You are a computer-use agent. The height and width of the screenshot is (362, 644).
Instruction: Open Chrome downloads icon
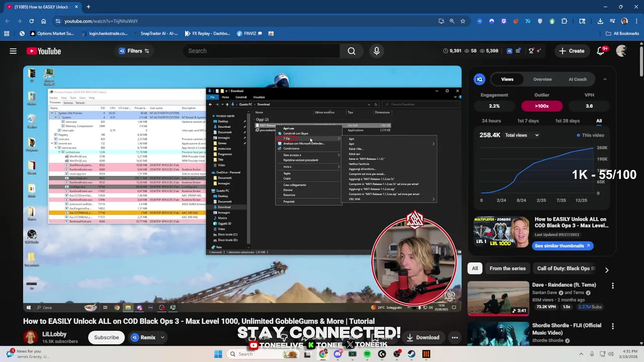[x=600, y=21]
